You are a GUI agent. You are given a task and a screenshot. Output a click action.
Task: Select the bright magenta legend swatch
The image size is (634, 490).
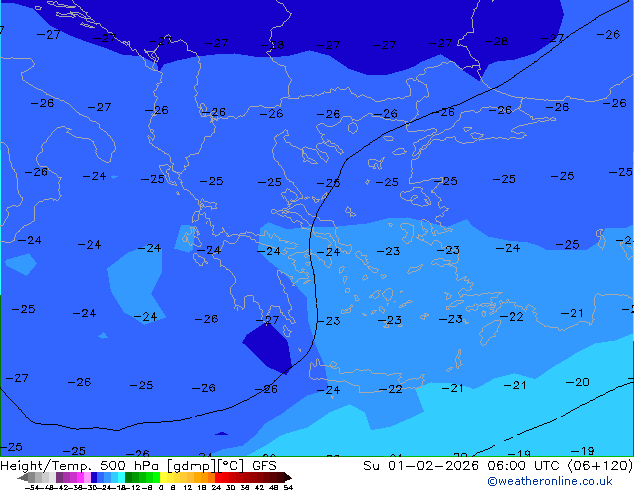pos(80,477)
